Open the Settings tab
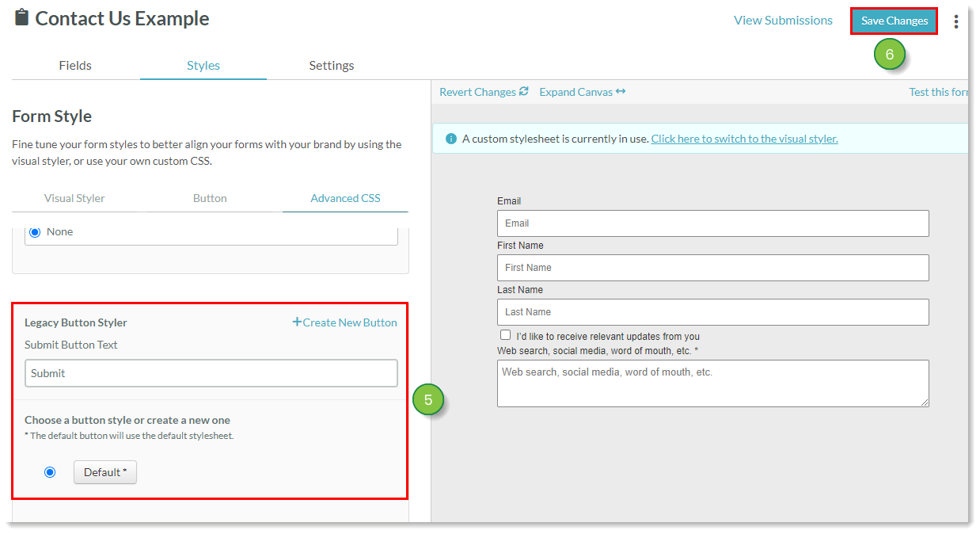980x534 pixels. pos(332,65)
